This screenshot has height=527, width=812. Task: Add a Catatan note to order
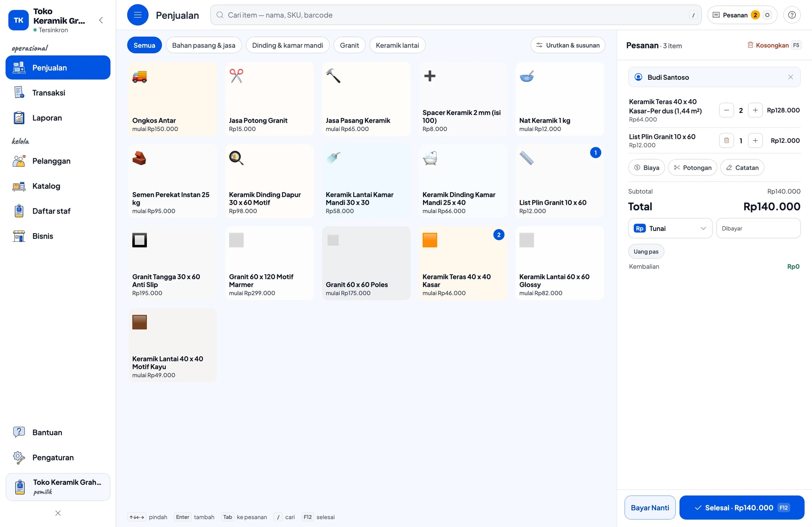pyautogui.click(x=742, y=168)
